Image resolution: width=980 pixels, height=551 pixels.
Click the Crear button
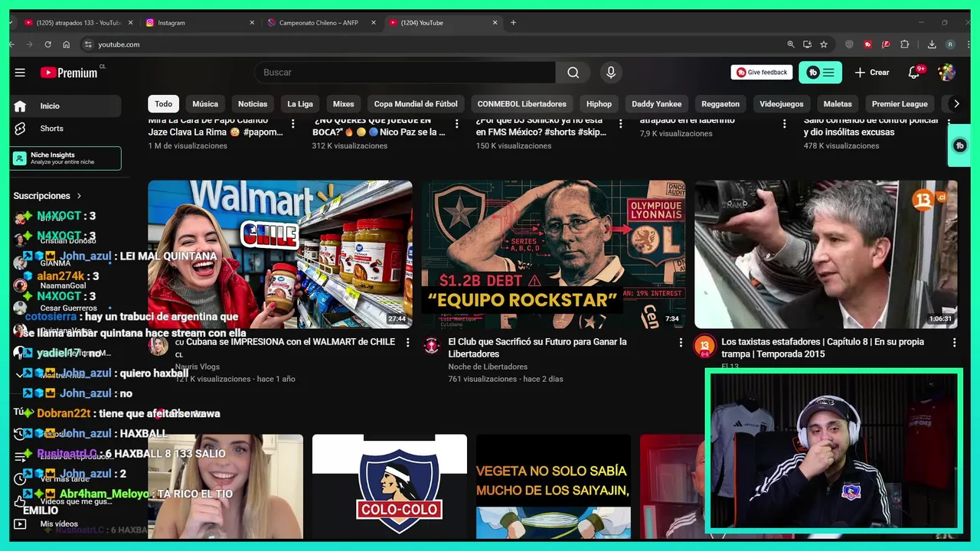[x=872, y=73]
